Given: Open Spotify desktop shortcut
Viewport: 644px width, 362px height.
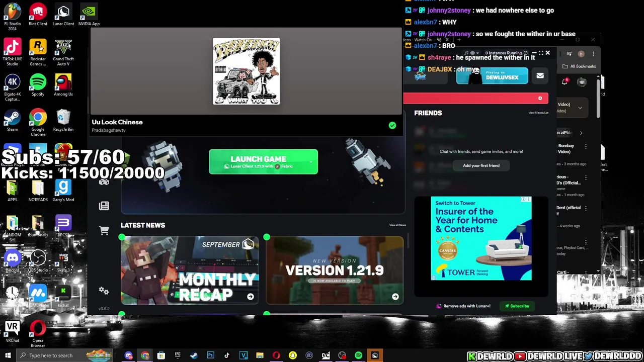Looking at the screenshot, I should pyautogui.click(x=38, y=85).
